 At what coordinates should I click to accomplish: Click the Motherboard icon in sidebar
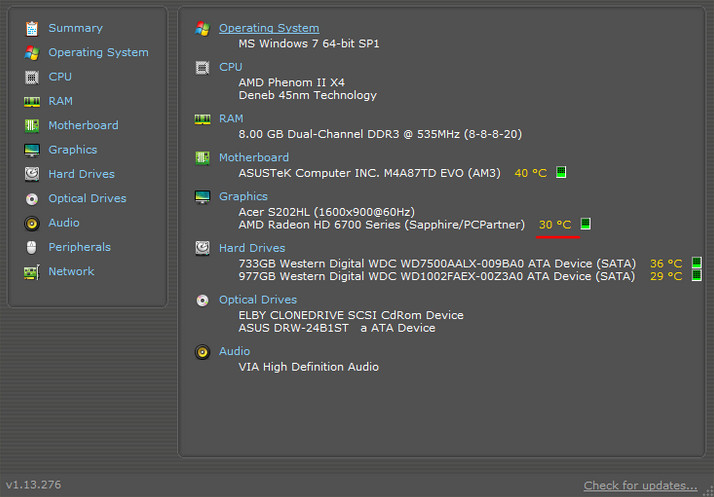click(x=32, y=126)
